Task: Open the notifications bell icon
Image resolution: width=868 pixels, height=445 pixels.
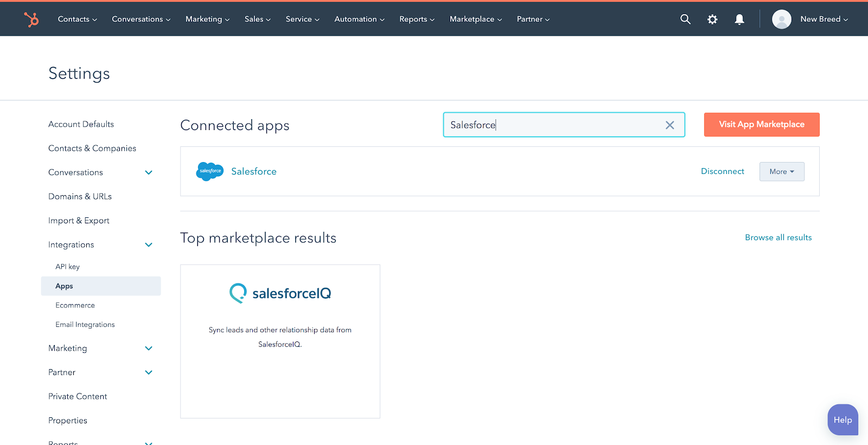Action: pos(739,19)
